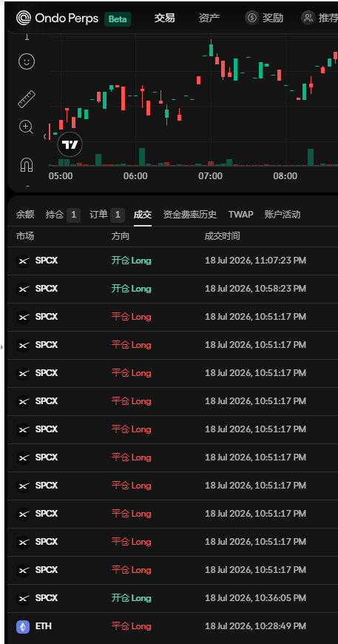Click the timestamp 18 Jul 2026, 11:07:23 PM
Screen dimensions: 338x644
click(256, 261)
